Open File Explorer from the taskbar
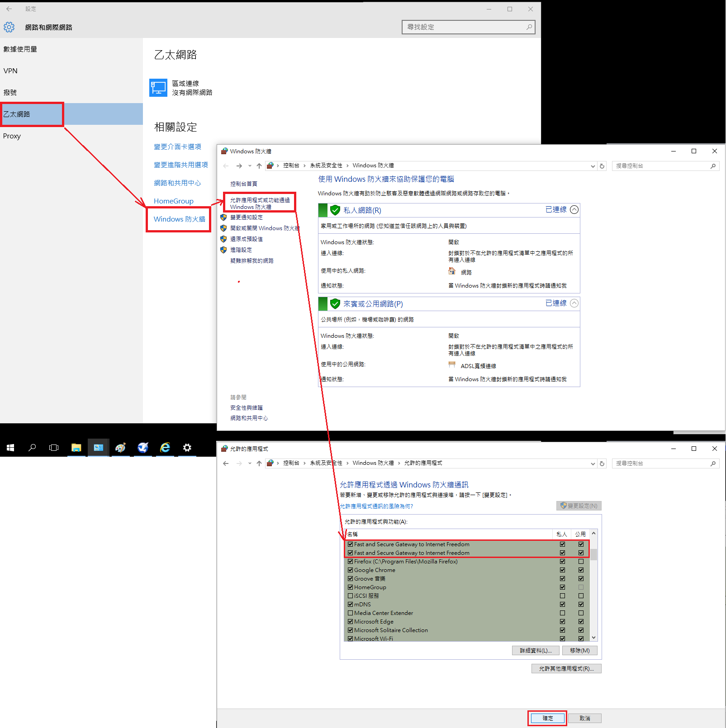 point(76,448)
